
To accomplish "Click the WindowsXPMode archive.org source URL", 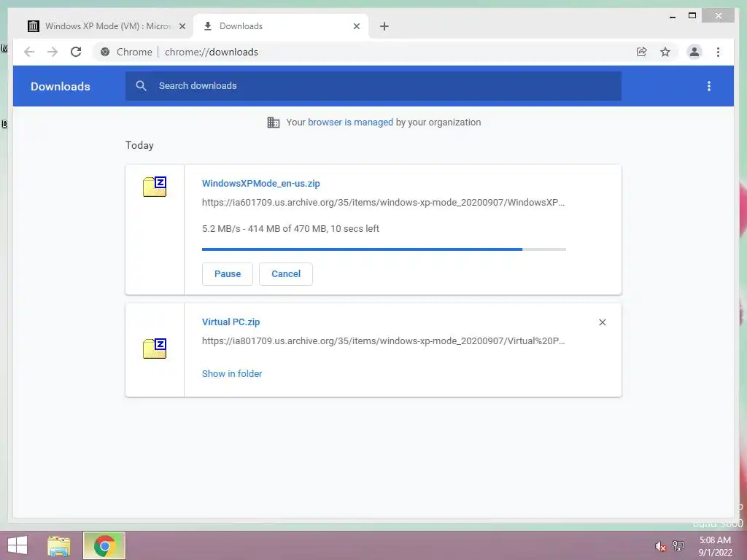I will tap(384, 203).
